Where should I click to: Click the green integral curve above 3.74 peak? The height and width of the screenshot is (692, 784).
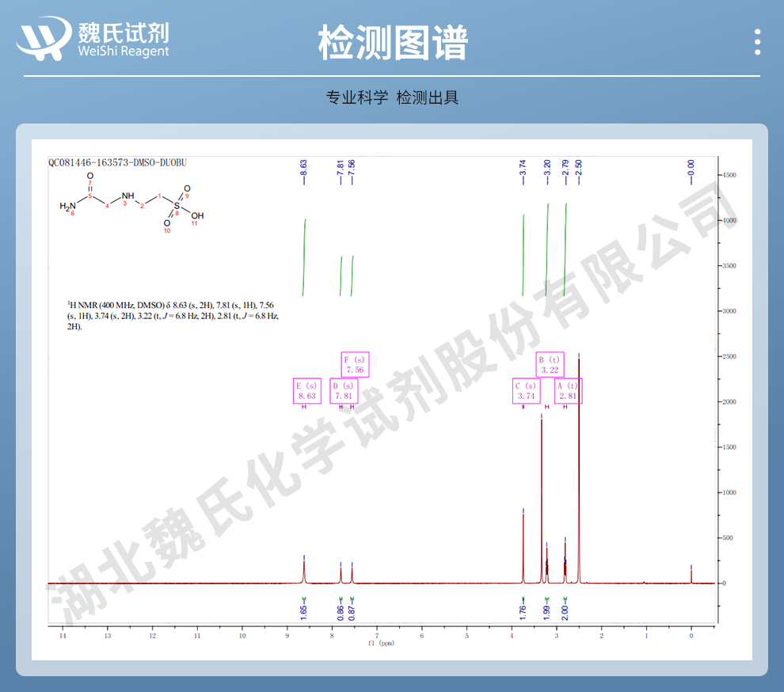523,255
